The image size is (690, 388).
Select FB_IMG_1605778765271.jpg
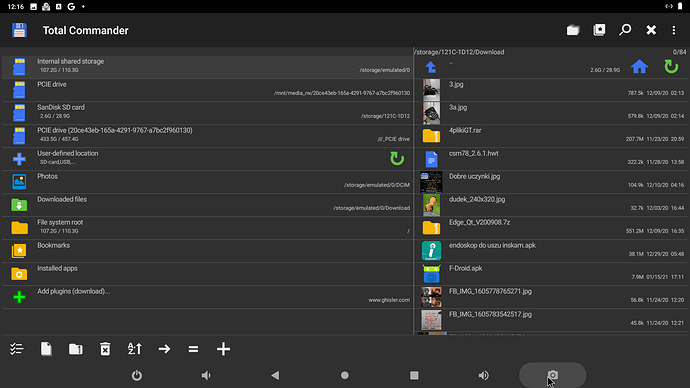[552, 296]
